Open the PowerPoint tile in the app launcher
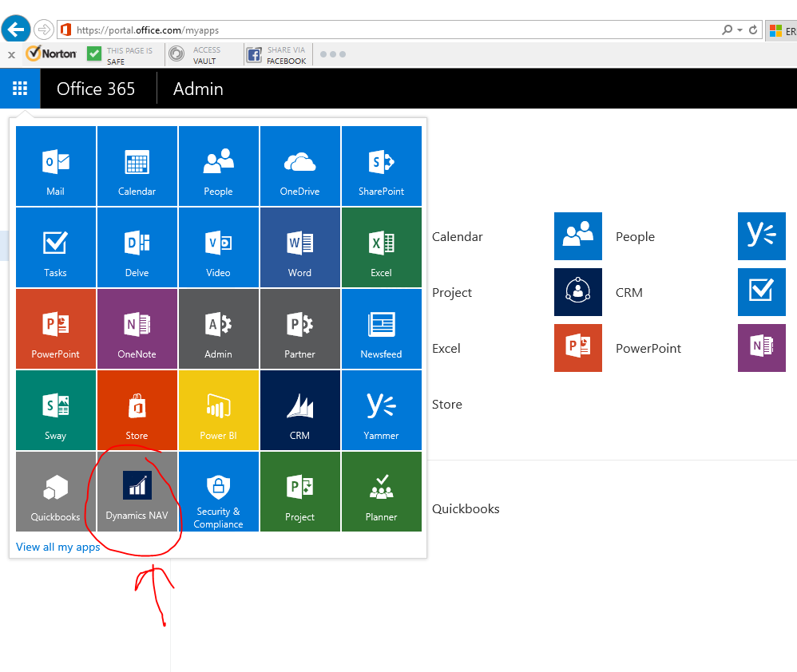The width and height of the screenshot is (797, 672). [x=56, y=329]
